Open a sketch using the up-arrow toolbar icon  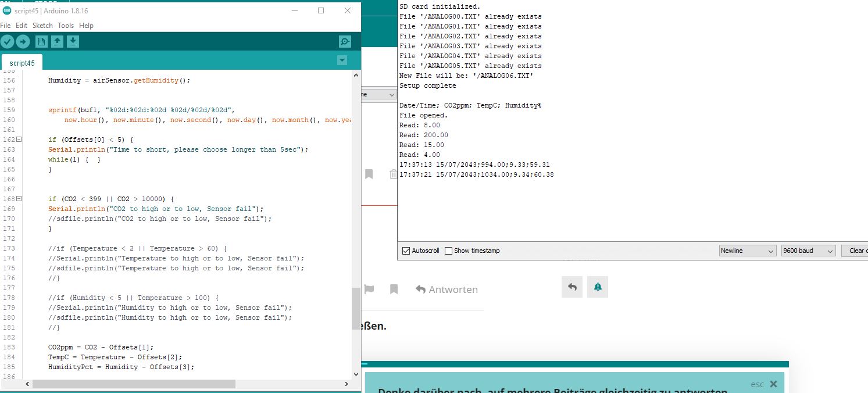(56, 41)
